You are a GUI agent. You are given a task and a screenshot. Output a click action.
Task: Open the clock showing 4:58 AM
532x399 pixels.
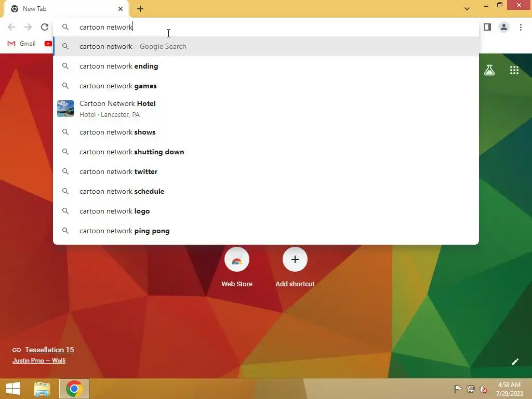point(509,389)
